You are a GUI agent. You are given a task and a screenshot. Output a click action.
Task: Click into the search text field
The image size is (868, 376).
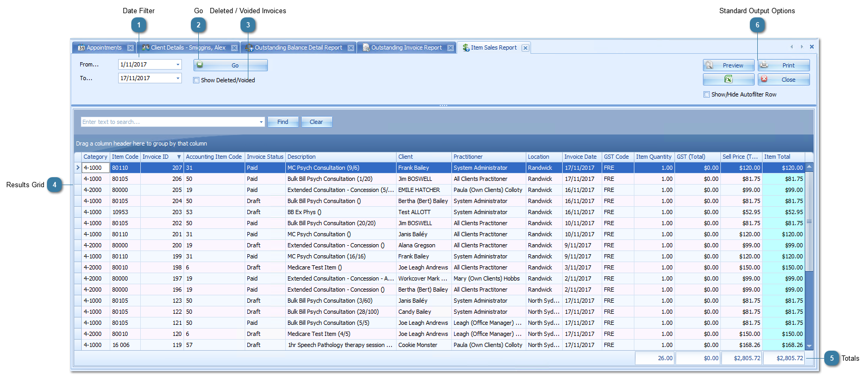(x=169, y=122)
